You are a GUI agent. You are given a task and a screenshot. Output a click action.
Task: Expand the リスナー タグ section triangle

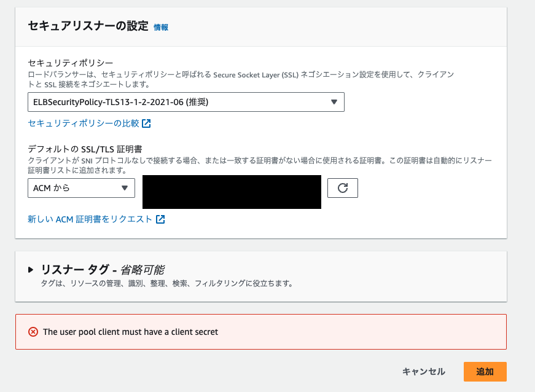(x=31, y=270)
